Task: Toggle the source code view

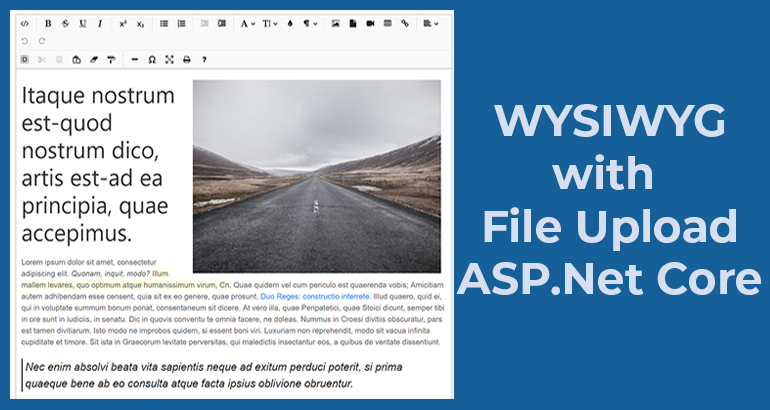Action: tap(25, 24)
